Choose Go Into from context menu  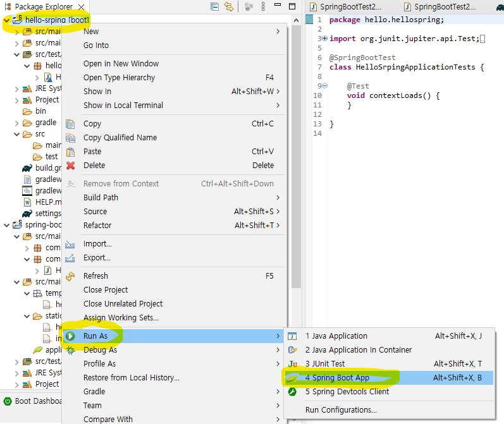[x=174, y=45]
